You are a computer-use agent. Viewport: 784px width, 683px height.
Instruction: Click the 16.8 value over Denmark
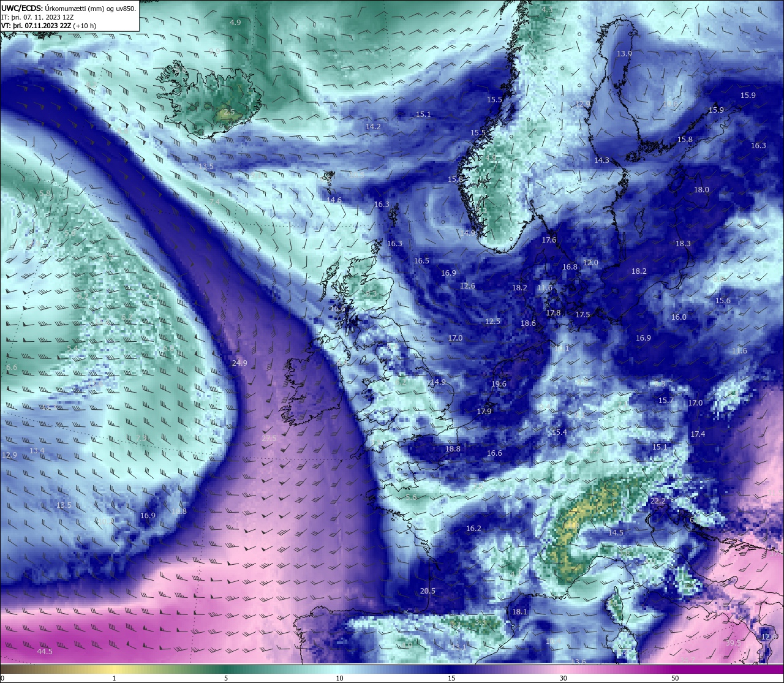(x=570, y=267)
